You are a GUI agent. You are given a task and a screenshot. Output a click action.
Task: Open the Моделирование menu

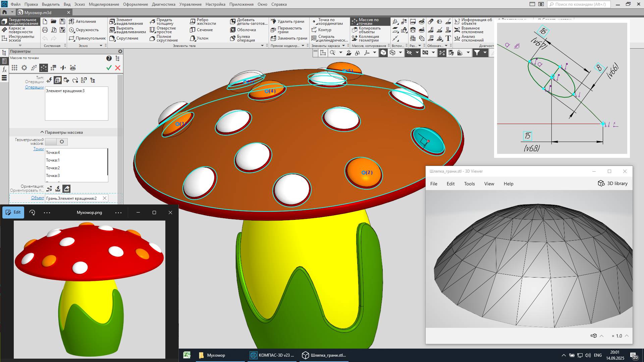point(104,4)
